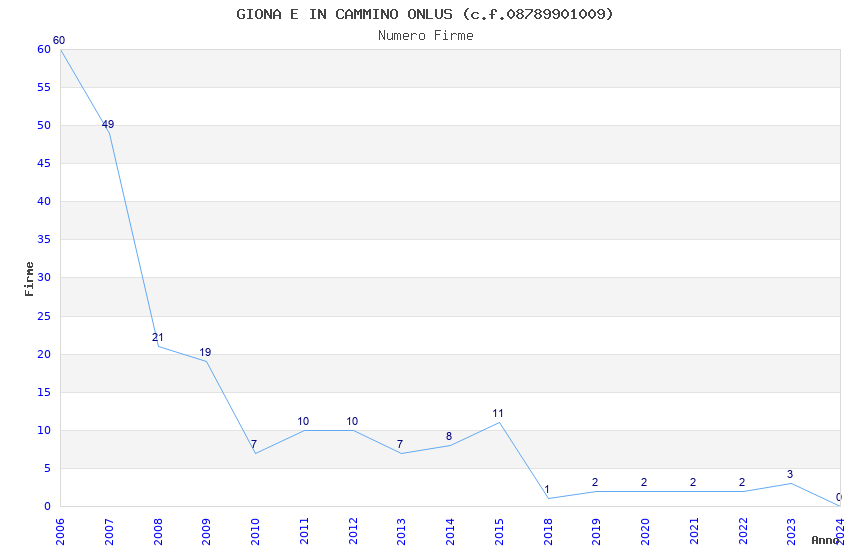This screenshot has height=550, width=850.
Task: Click the data label 2 above 2020
Action: (644, 482)
